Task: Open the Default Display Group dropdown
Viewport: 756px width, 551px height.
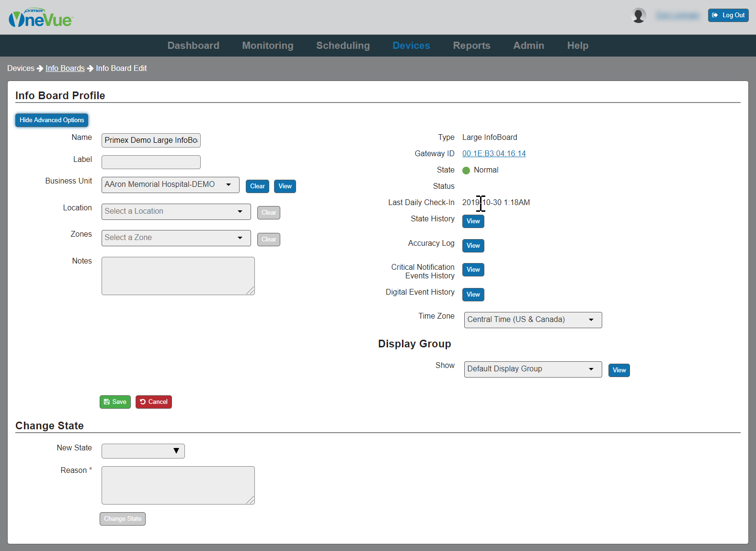Action: point(533,369)
